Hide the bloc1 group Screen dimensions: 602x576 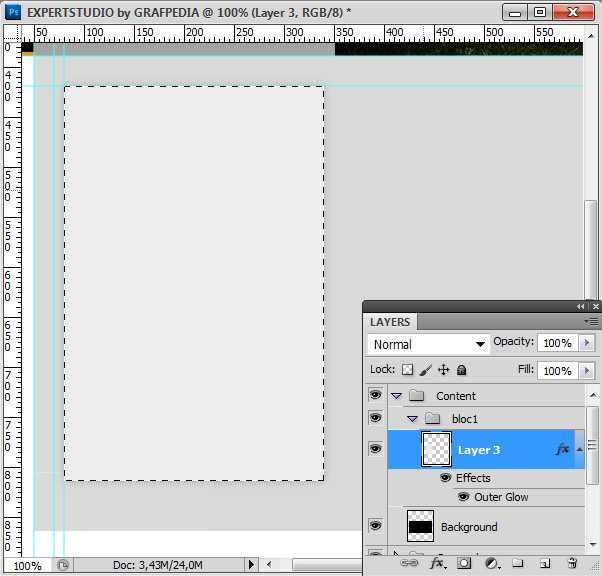click(x=375, y=417)
